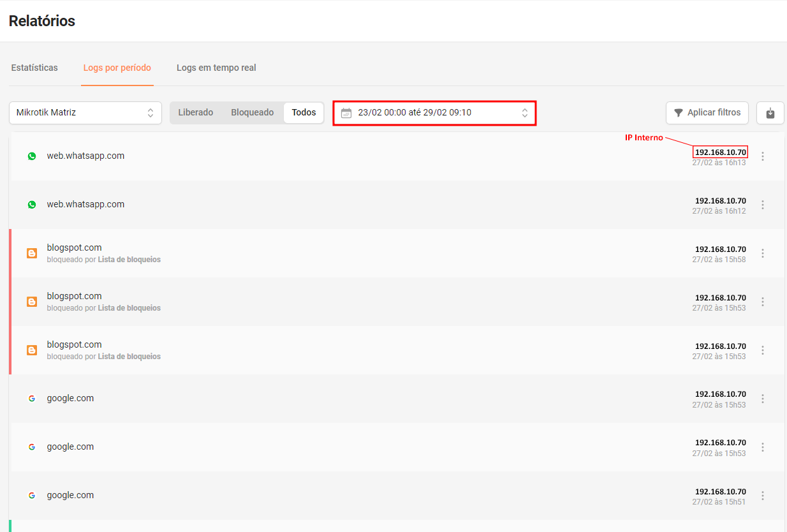Click google.com domain in the 15h51 row
Viewport: 787px width, 532px height.
tap(70, 495)
